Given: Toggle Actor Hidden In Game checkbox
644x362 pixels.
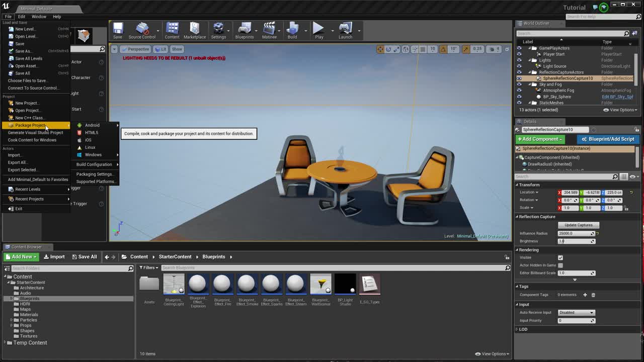Looking at the screenshot, I should click(x=560, y=265).
